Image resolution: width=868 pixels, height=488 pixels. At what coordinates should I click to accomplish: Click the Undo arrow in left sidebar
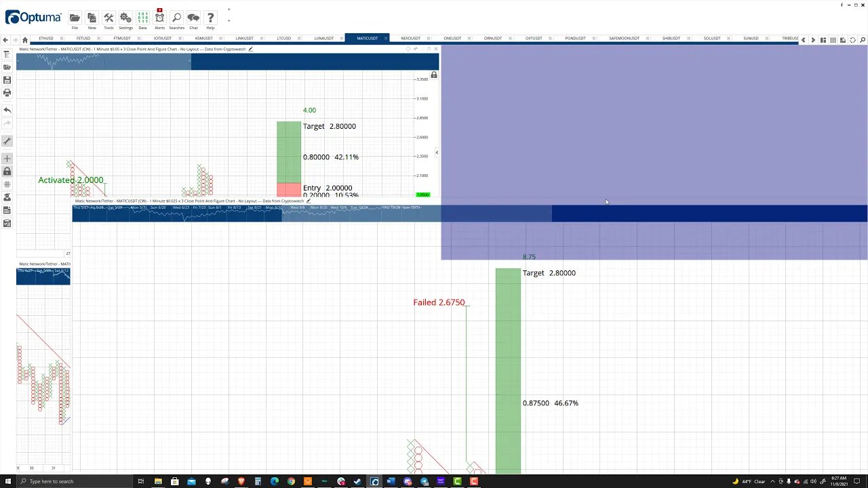coord(7,110)
